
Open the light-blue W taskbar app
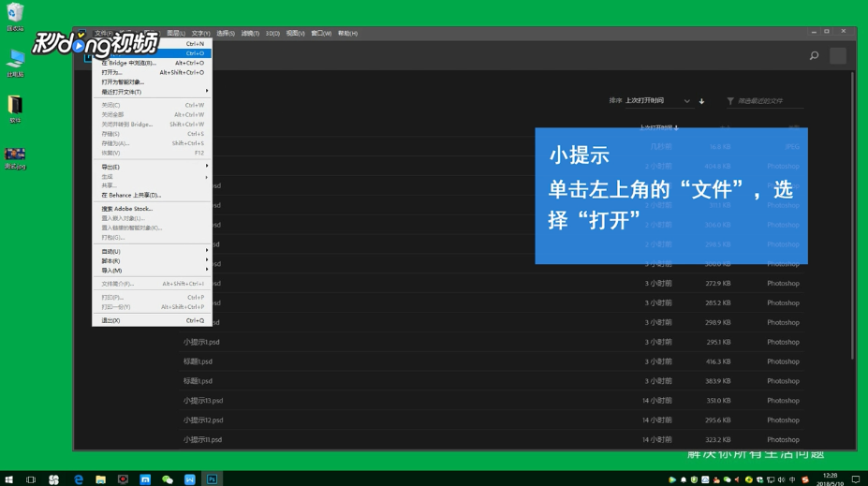pyautogui.click(x=189, y=479)
